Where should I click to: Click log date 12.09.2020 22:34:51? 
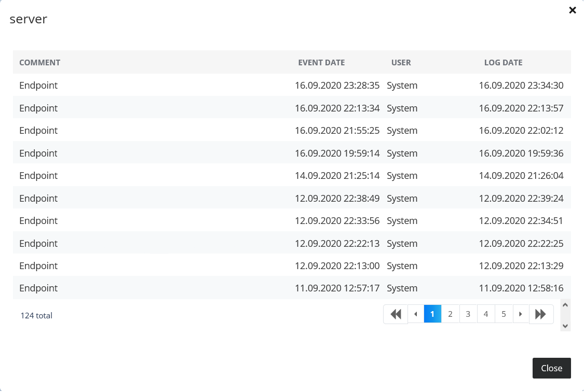pos(521,220)
